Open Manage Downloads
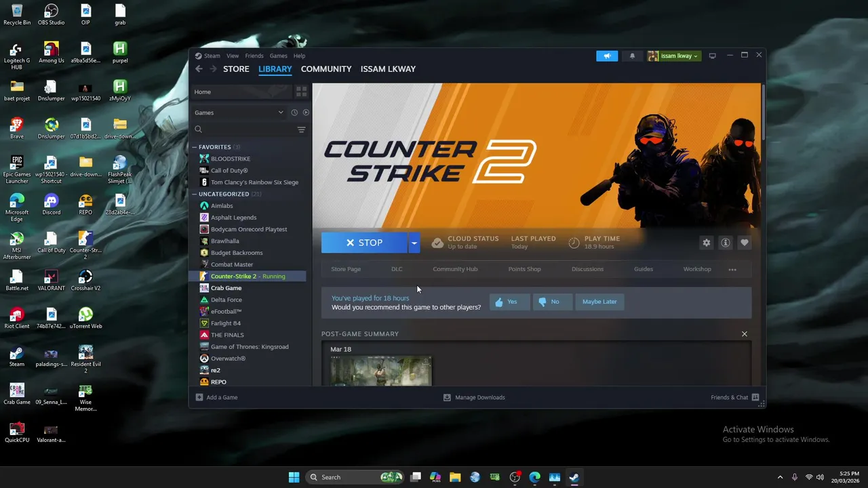868x488 pixels. pyautogui.click(x=474, y=397)
